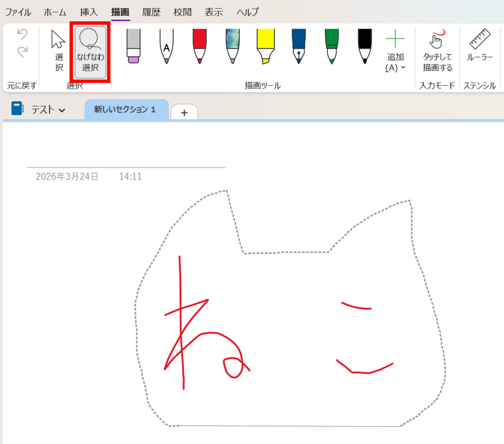The height and width of the screenshot is (444, 504).
Task: Switch to the Insert (挿入) tab
Action: (89, 12)
